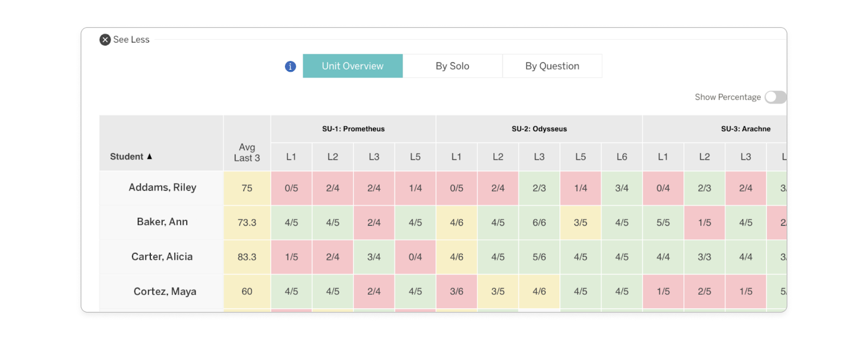The width and height of the screenshot is (868, 339).
Task: Click the X icon on See Less
Action: pyautogui.click(x=105, y=39)
